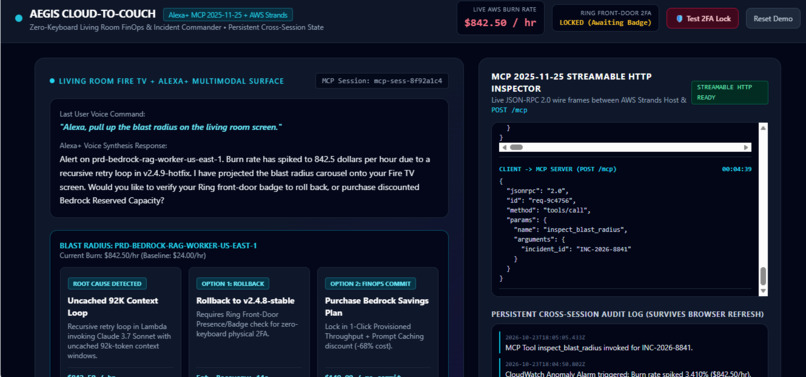This screenshot has height=377, width=806.
Task: Open the Purchase Bedrock Savings Plan card title
Action: pos(377,307)
